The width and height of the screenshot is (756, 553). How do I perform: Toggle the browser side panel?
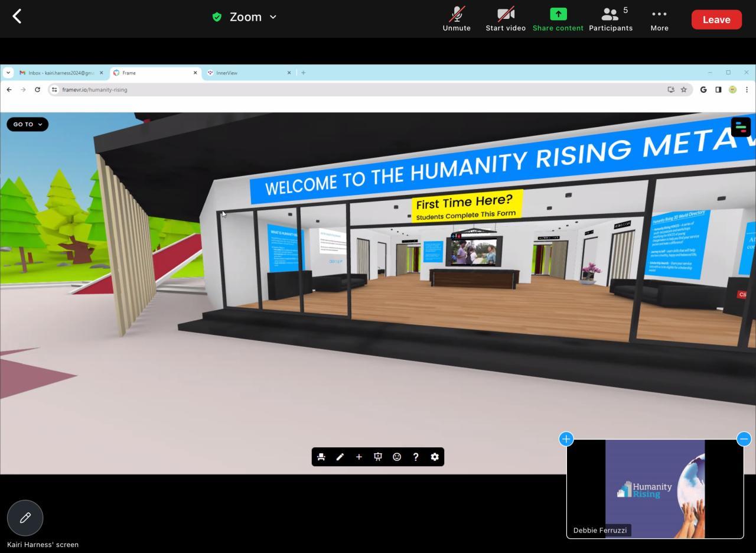click(718, 90)
